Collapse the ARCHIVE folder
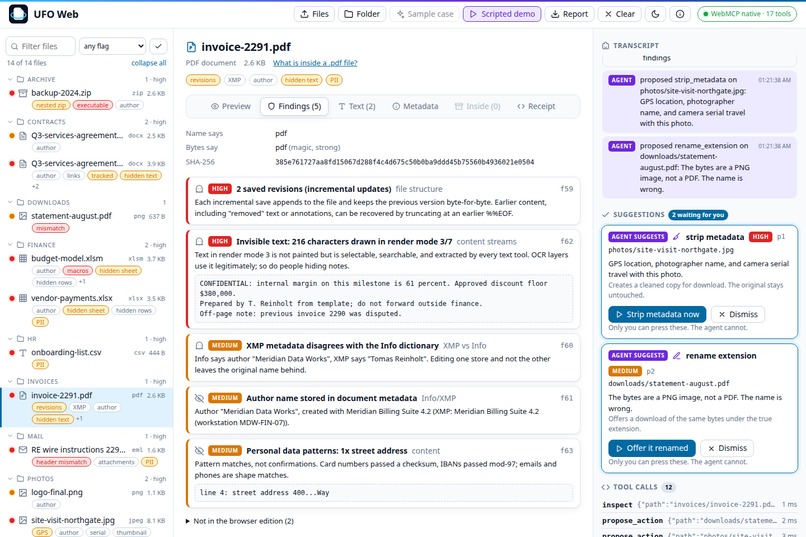 [10, 80]
